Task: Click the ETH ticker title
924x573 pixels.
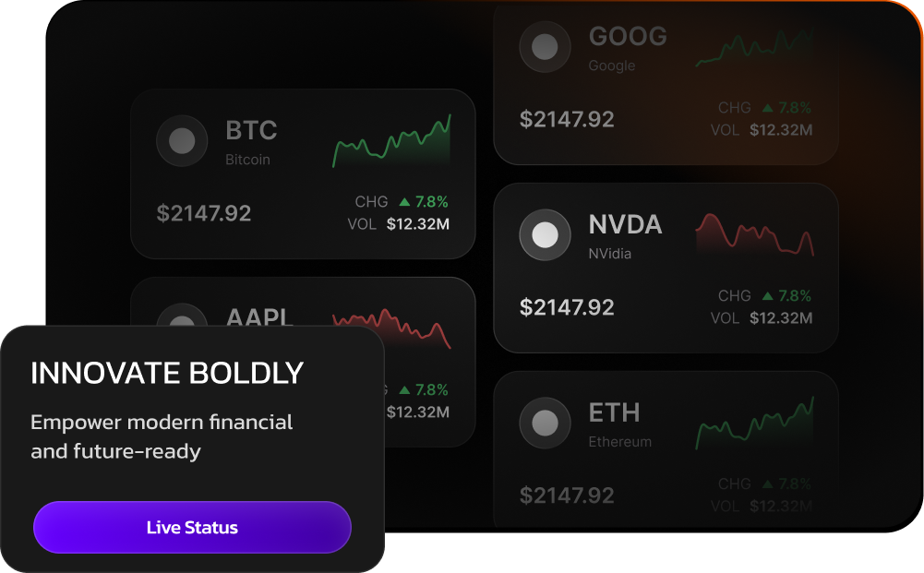Action: (x=614, y=412)
